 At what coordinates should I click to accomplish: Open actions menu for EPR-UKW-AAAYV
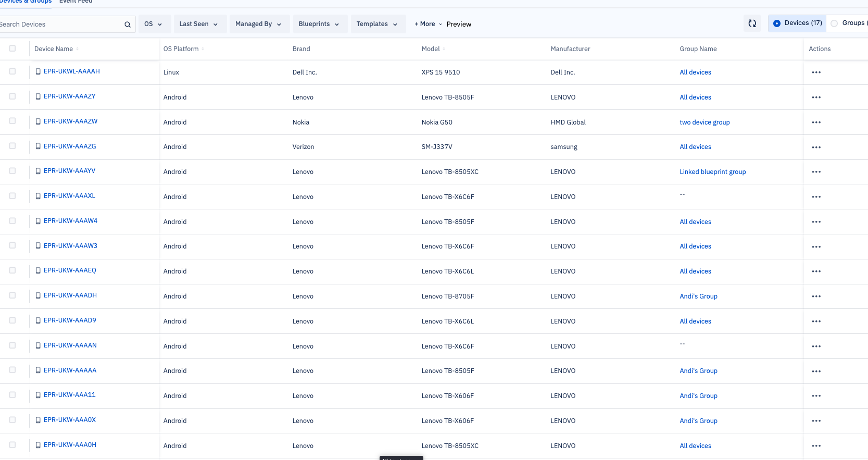coord(816,172)
